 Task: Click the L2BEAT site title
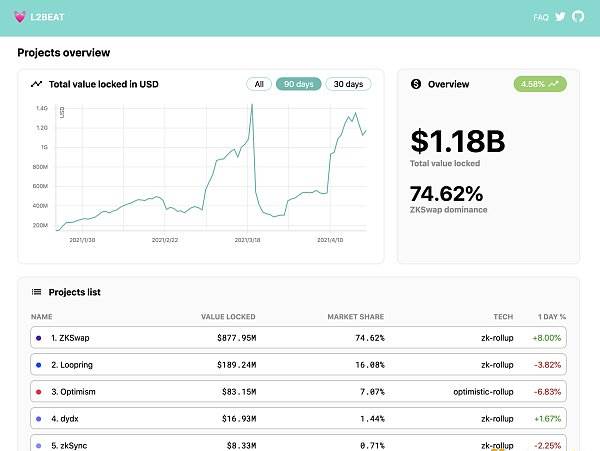pyautogui.click(x=47, y=17)
